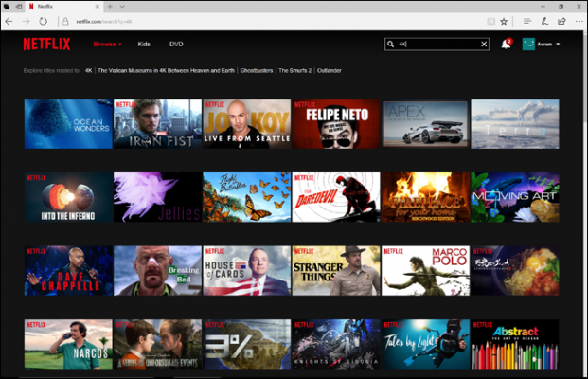Viewport: 588px width, 379px height.
Task: Open A Series of Unfortunate Events thumbnail
Action: pyautogui.click(x=157, y=344)
